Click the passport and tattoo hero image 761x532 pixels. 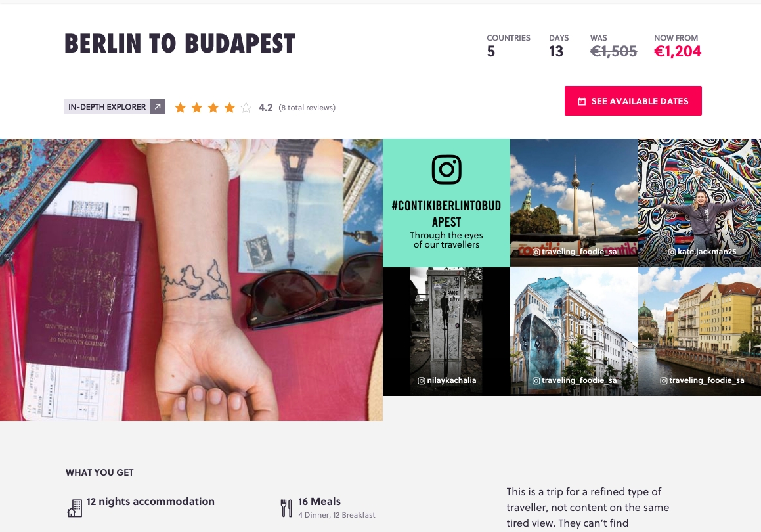(191, 280)
